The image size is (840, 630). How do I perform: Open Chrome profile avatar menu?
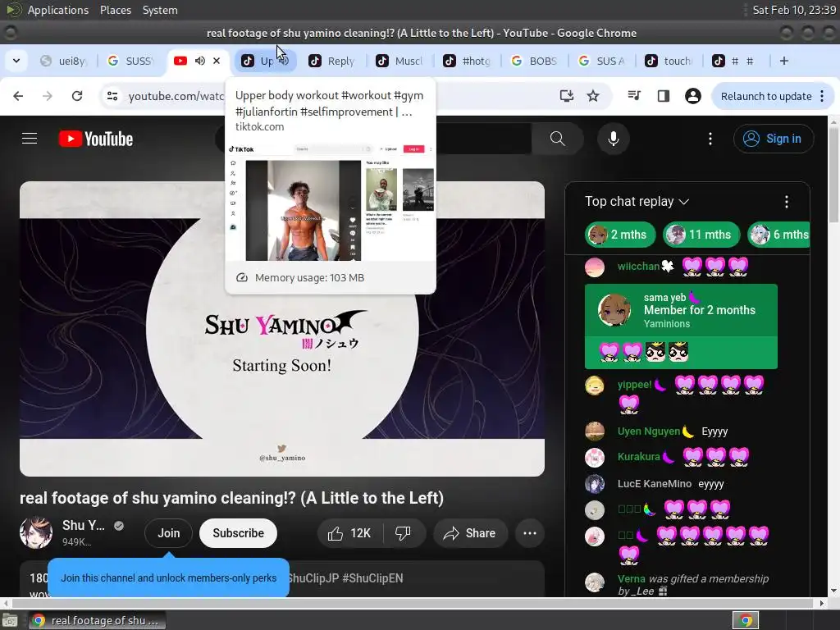tap(692, 96)
